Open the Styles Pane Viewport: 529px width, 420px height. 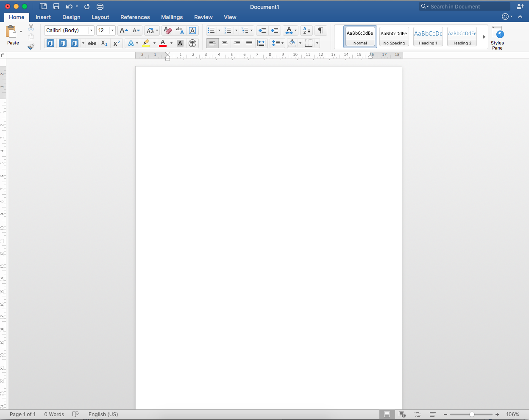click(497, 38)
